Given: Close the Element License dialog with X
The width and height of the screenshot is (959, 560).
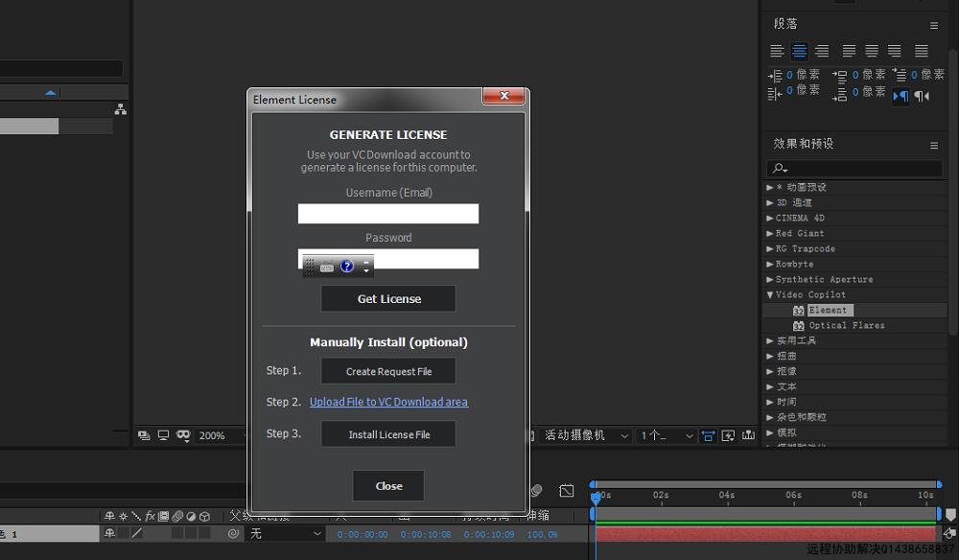Looking at the screenshot, I should point(504,96).
